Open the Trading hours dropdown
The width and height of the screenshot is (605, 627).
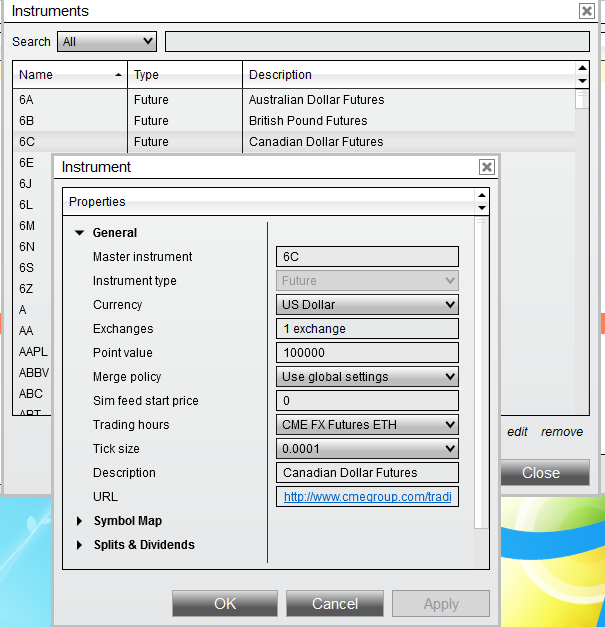pos(367,425)
